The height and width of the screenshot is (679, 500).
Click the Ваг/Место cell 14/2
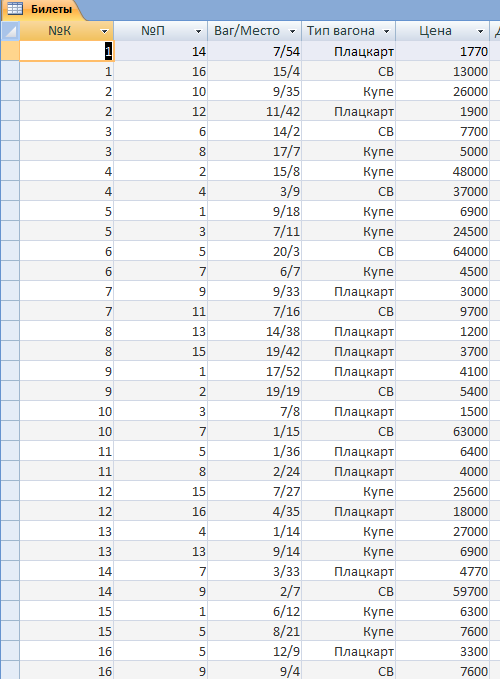(x=255, y=131)
